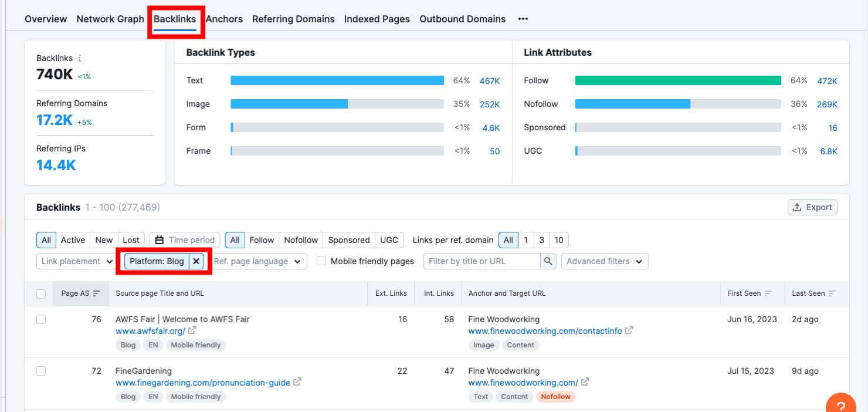Open external link icon for www.awfsfair.org

(x=192, y=330)
